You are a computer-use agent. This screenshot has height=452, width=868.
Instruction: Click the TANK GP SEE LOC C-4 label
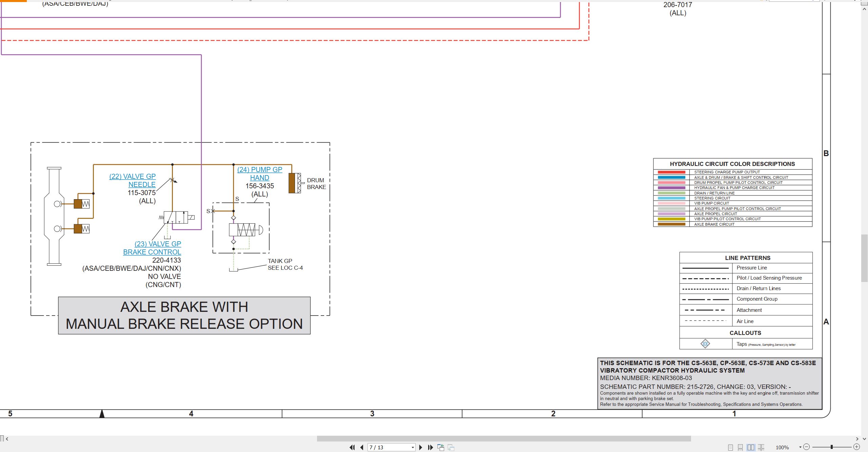(285, 264)
